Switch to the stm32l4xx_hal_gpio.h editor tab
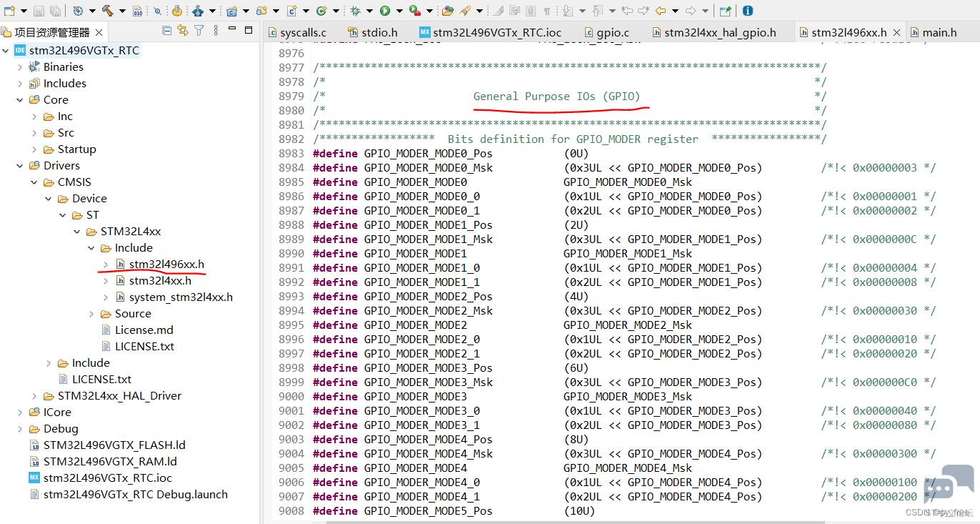 point(713,32)
